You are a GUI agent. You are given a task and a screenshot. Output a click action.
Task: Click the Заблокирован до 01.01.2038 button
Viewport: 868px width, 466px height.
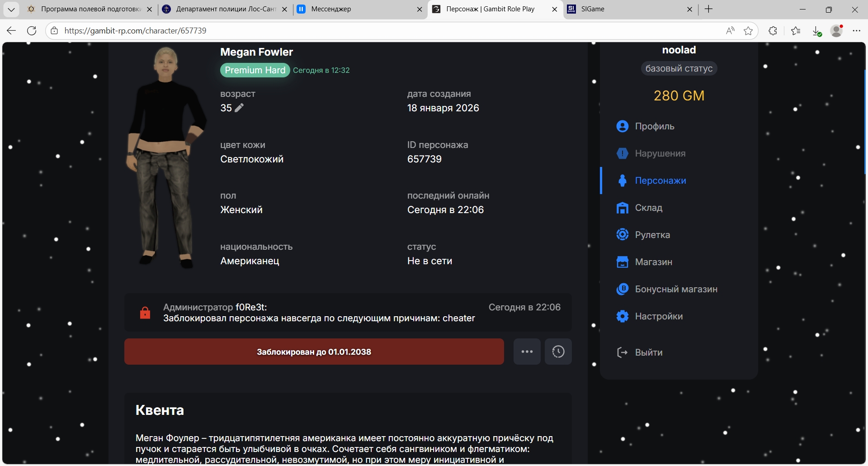314,352
